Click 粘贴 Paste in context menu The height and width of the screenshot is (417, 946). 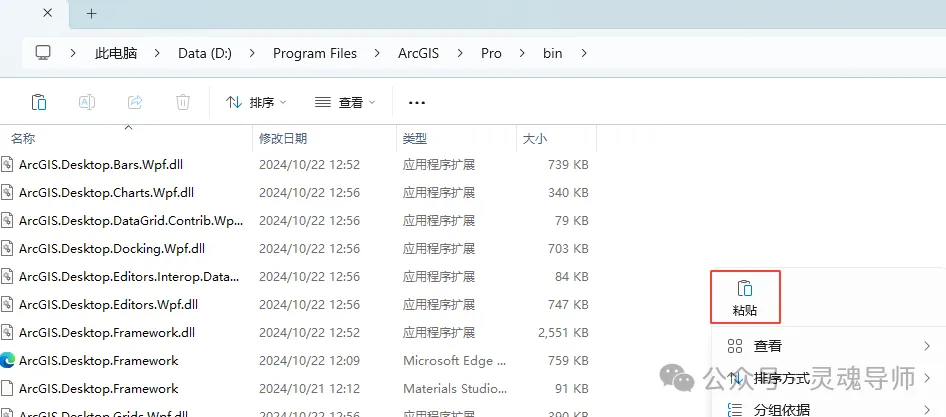coord(746,297)
